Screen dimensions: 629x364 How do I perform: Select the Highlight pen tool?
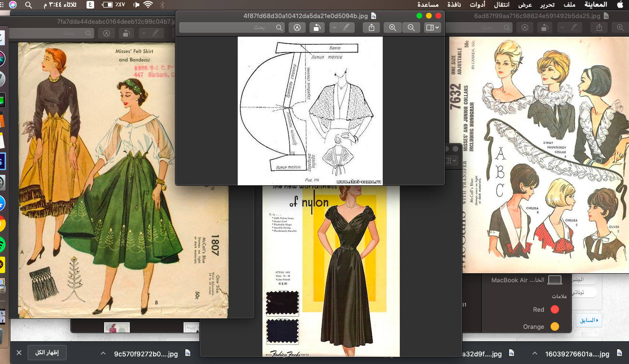click(x=348, y=28)
